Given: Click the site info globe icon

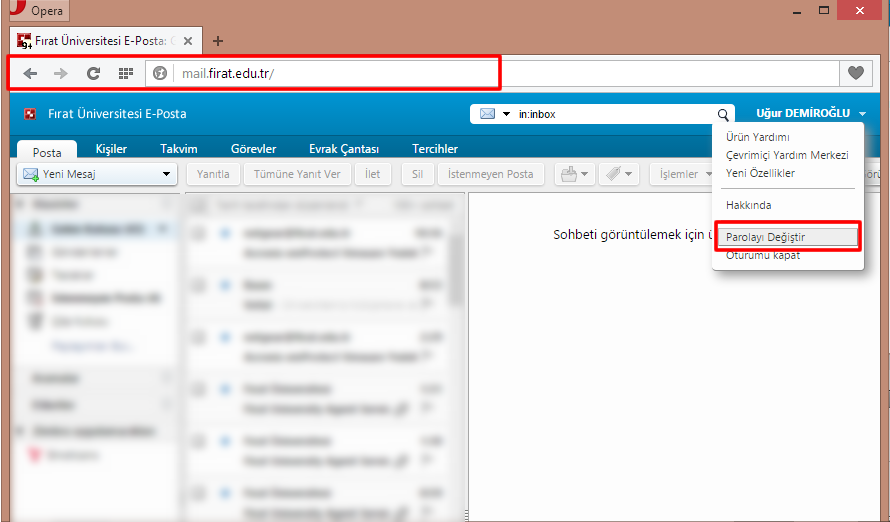Looking at the screenshot, I should click(160, 73).
